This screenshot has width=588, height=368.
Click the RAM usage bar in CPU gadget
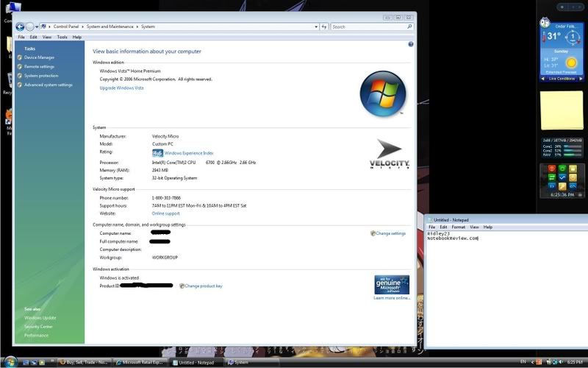click(x=573, y=155)
